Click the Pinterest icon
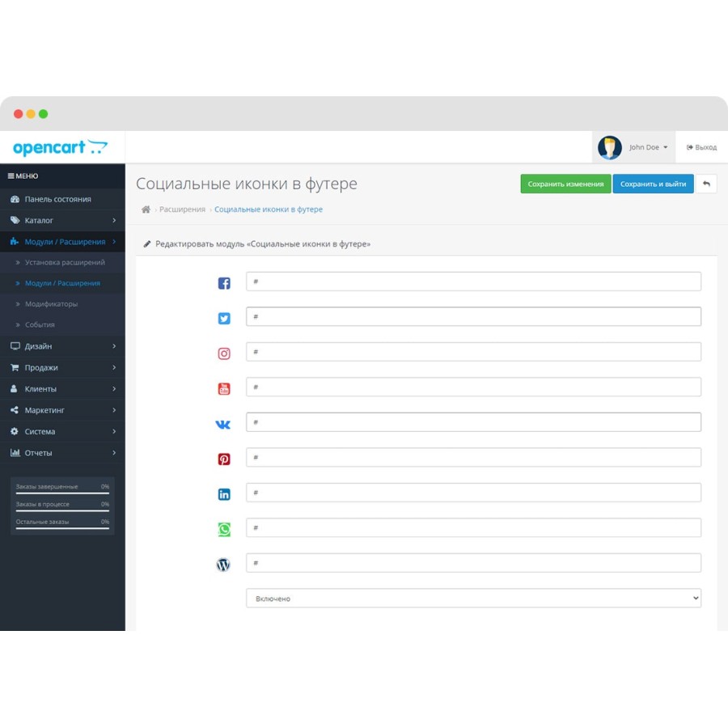 pos(224,459)
